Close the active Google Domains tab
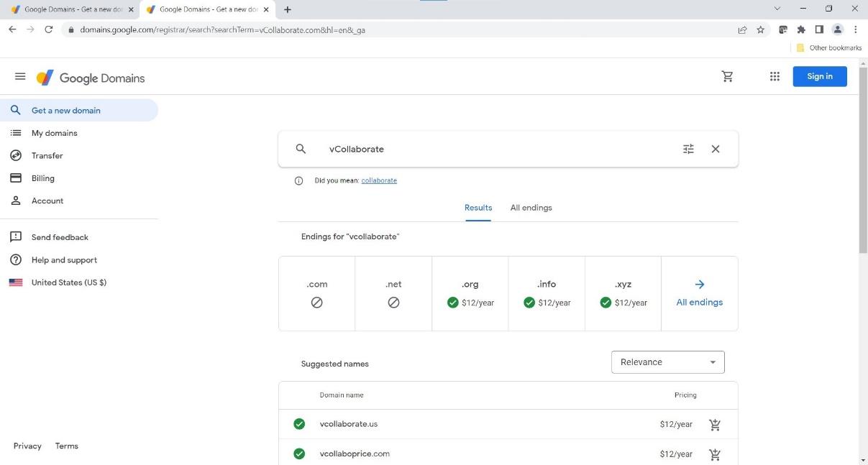868x465 pixels. 266,9
